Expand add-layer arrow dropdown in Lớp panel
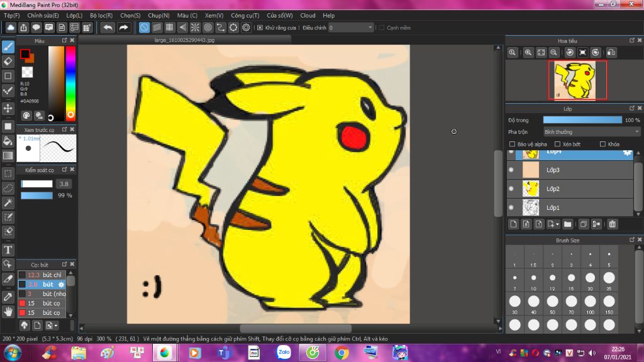 [x=557, y=224]
